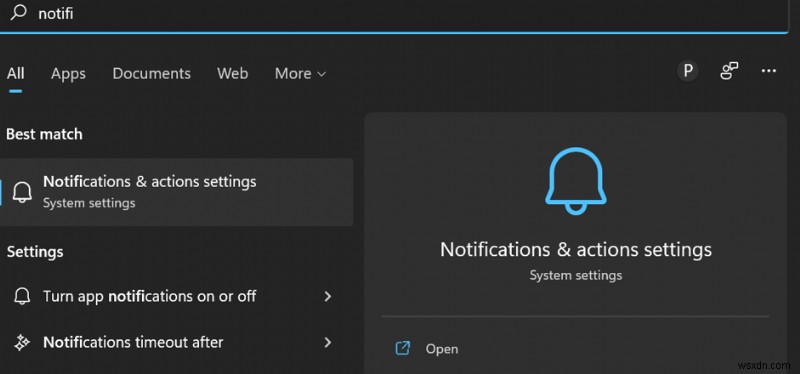
Task: Select the All tab
Action: tap(15, 73)
